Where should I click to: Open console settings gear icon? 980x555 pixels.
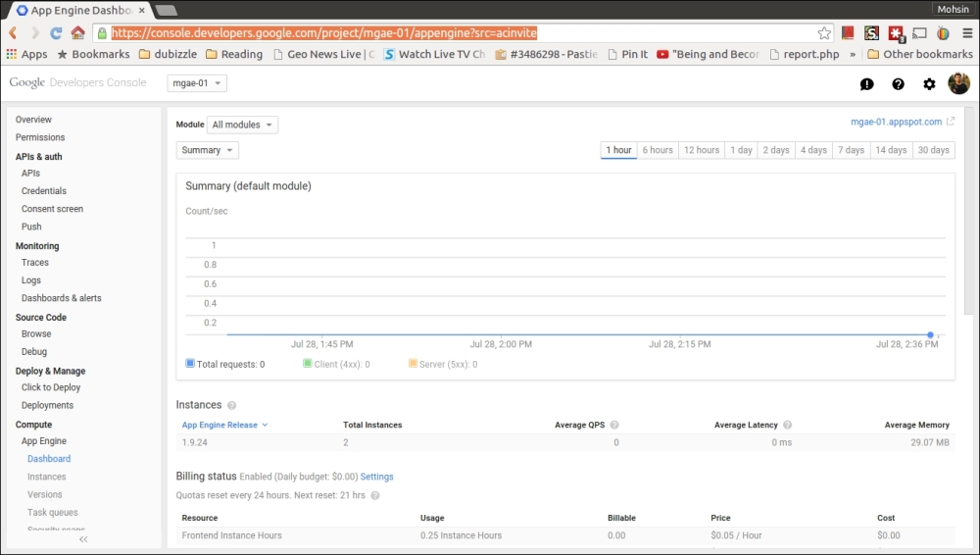pyautogui.click(x=929, y=84)
